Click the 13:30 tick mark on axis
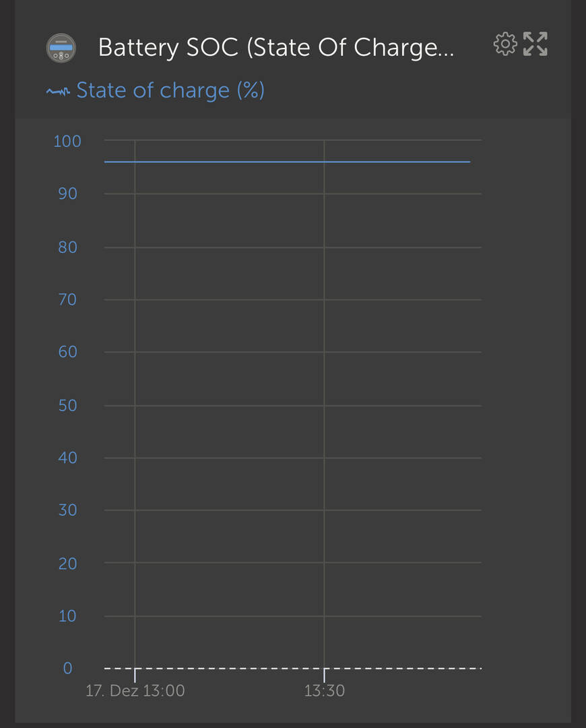The image size is (586, 728). (x=324, y=675)
